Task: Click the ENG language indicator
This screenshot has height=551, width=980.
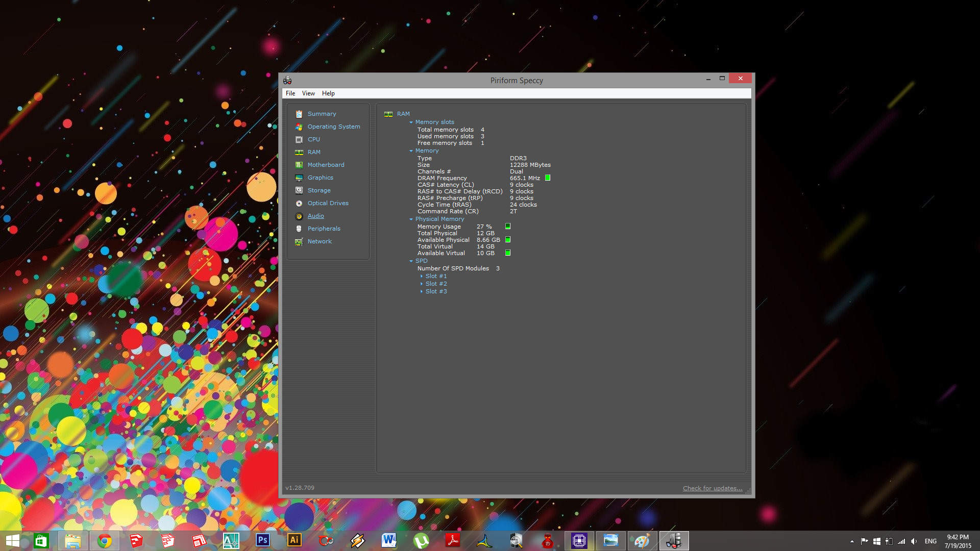Action: click(930, 541)
